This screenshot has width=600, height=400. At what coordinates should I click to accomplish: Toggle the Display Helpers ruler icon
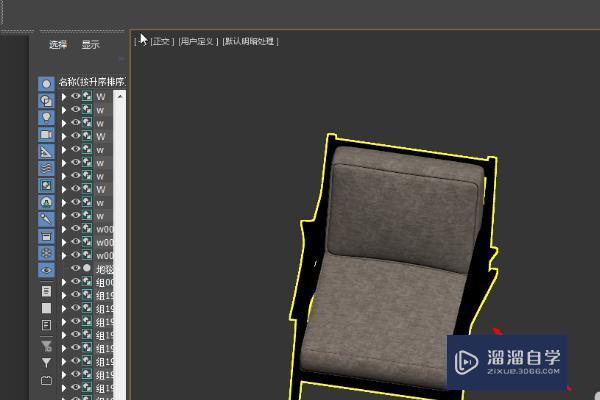pyautogui.click(x=46, y=152)
